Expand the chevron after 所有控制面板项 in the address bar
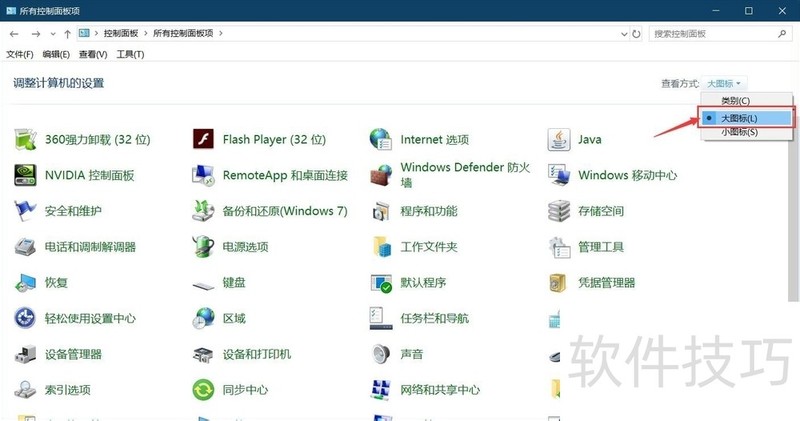The width and height of the screenshot is (800, 421). [x=221, y=33]
